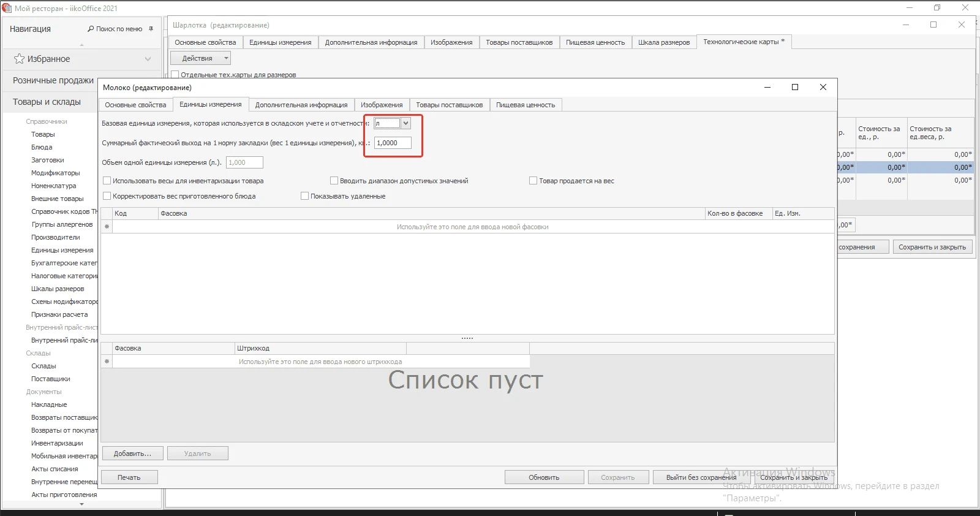Enable Использовать весы для инвентаризации товара
Viewport: 980px width, 516px height.
[x=107, y=181]
